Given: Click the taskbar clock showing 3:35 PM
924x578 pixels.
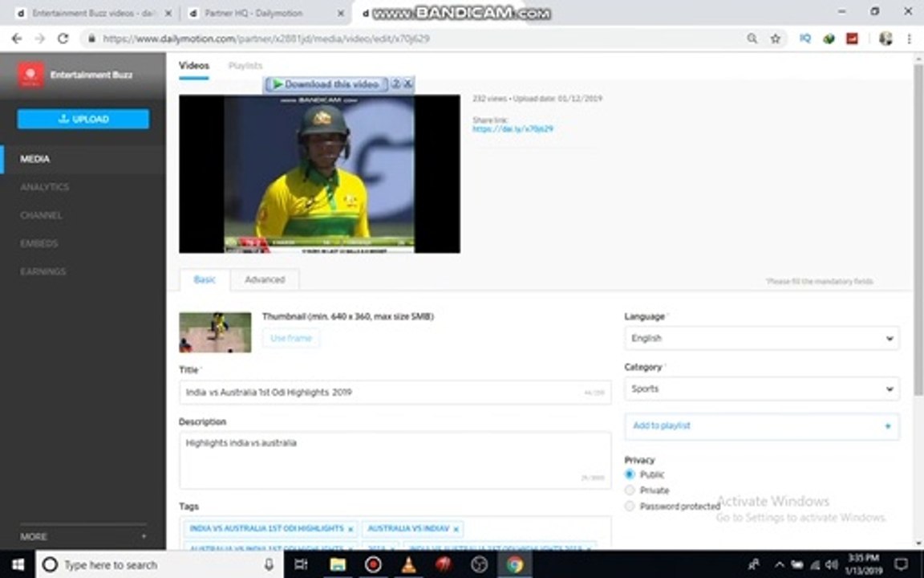Looking at the screenshot, I should (x=864, y=564).
